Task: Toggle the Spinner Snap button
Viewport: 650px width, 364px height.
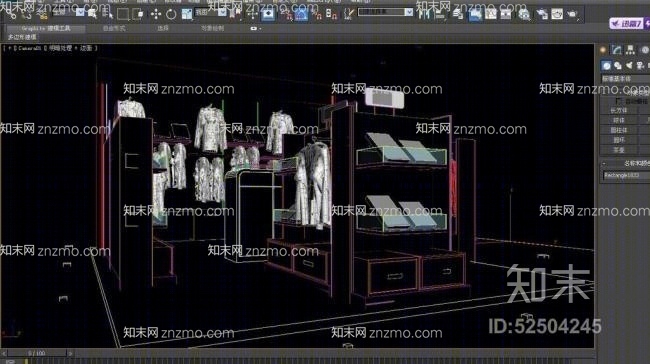Action: click(332, 15)
